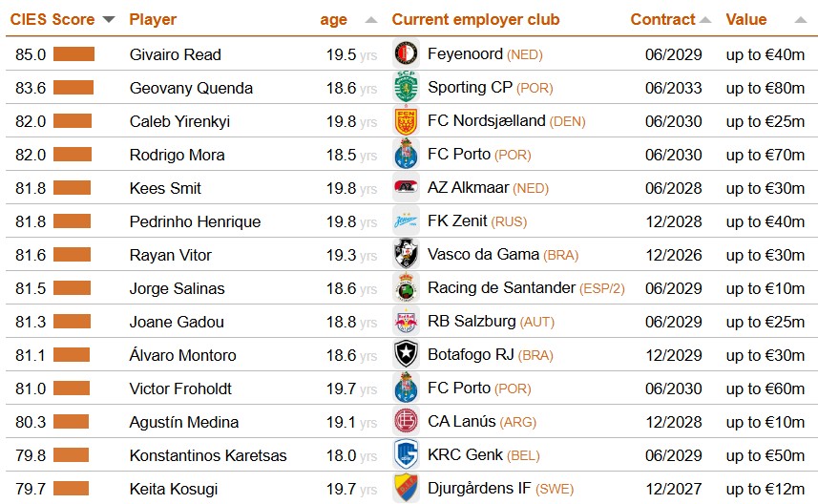Click the KRC Genk club logo
Viewport: 818px width, 504px height.
406,455
